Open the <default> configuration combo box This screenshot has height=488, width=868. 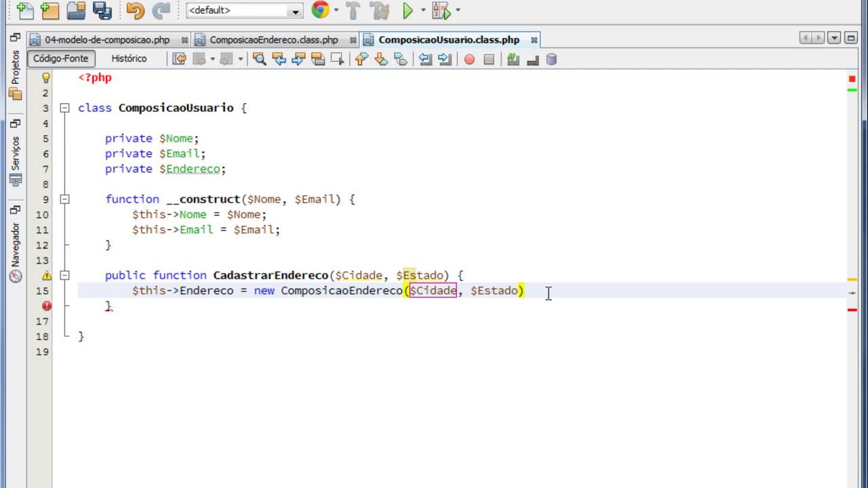(244, 10)
